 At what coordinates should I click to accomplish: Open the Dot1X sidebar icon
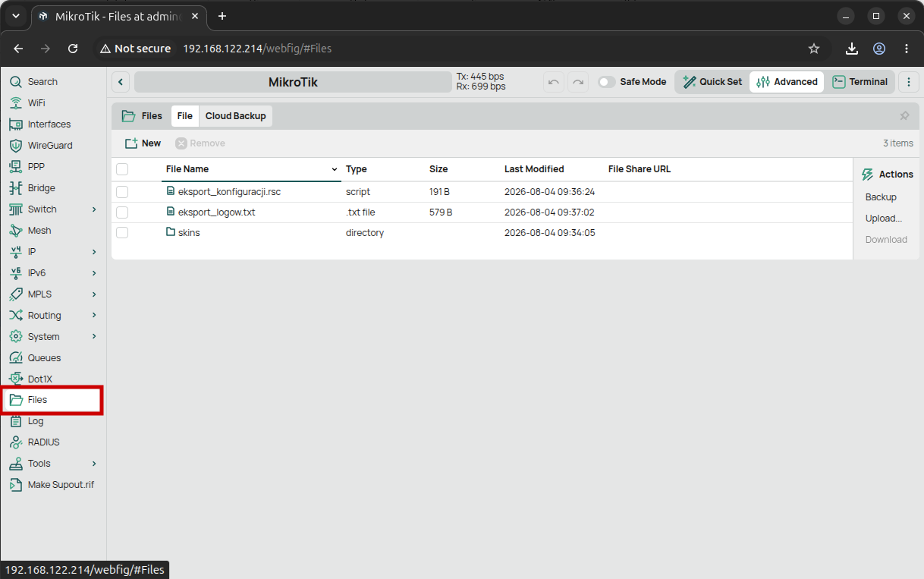(x=15, y=379)
